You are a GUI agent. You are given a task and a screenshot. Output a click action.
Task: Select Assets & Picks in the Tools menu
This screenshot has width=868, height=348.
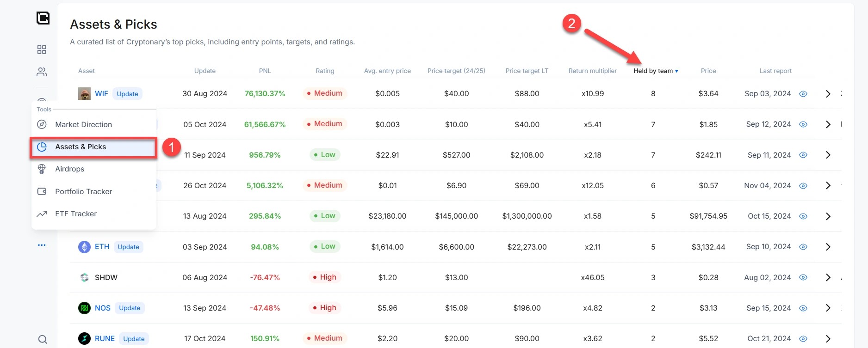tap(93, 147)
